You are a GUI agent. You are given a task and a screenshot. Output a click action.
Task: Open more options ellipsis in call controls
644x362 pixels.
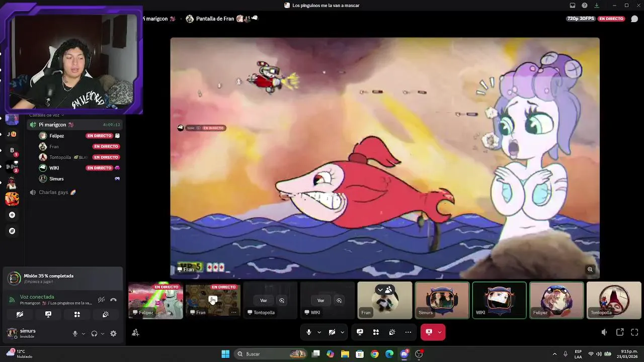click(408, 332)
